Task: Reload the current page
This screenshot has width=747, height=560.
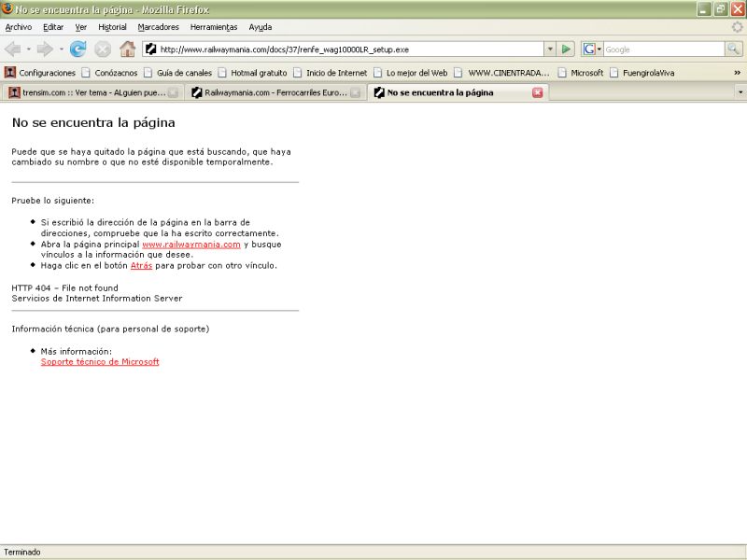Action: 78,49
